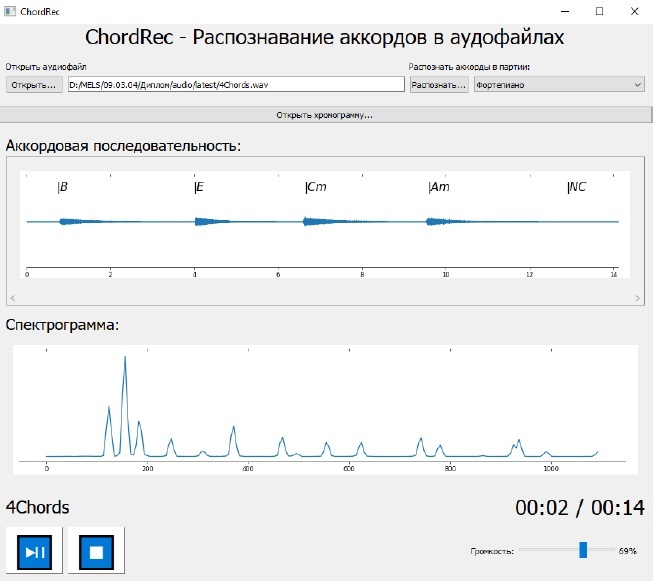
Task: Click the NC chord marker
Action: (576, 187)
